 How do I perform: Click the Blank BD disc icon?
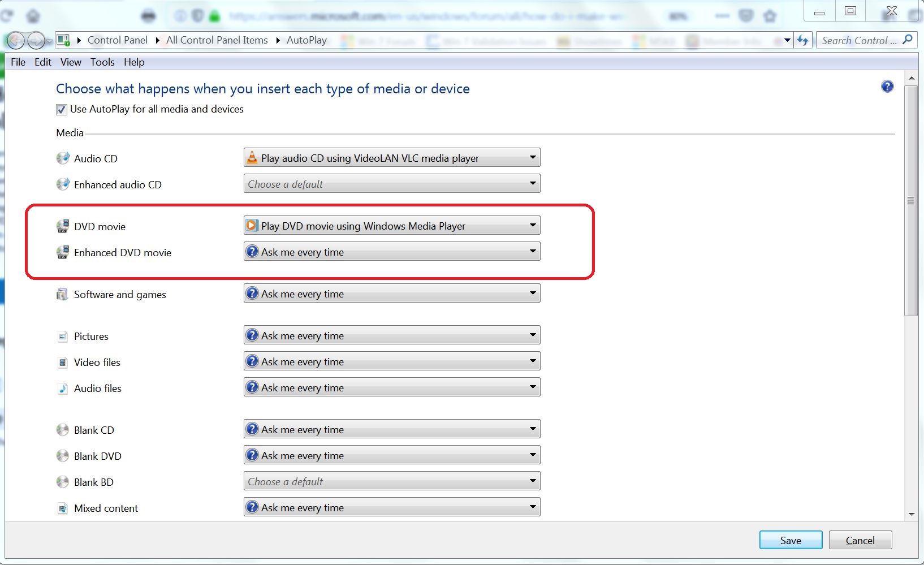pos(63,482)
